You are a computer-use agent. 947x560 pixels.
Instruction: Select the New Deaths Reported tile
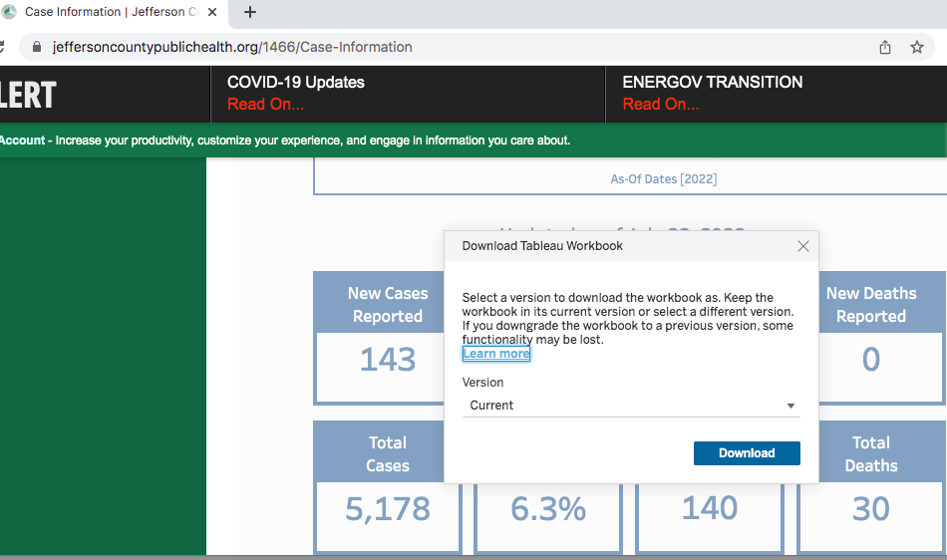point(870,339)
